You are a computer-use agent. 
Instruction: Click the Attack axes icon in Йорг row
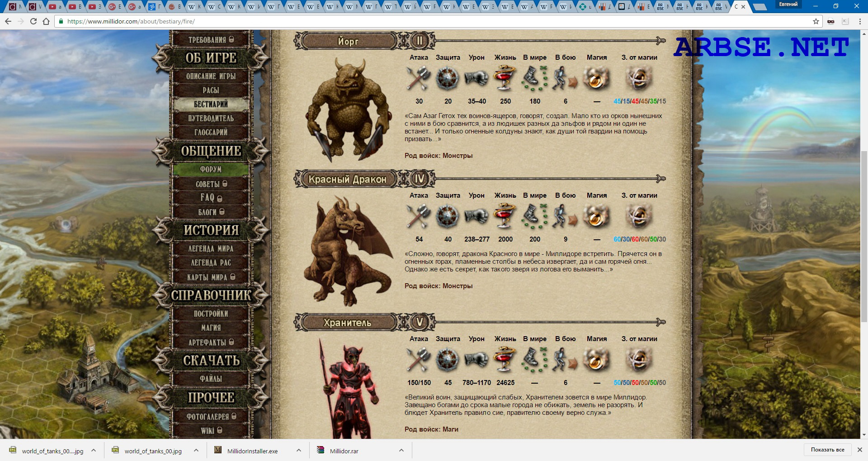tap(419, 78)
